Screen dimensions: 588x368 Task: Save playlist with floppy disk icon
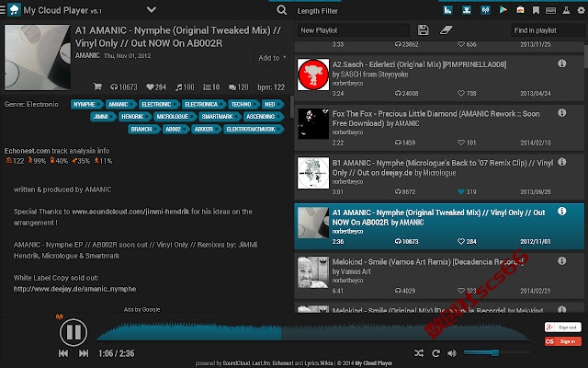coord(424,30)
